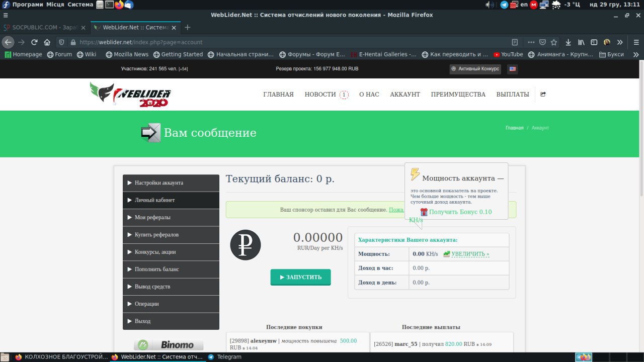
Task: Open the Telegram tray icon
Action: click(x=504, y=5)
